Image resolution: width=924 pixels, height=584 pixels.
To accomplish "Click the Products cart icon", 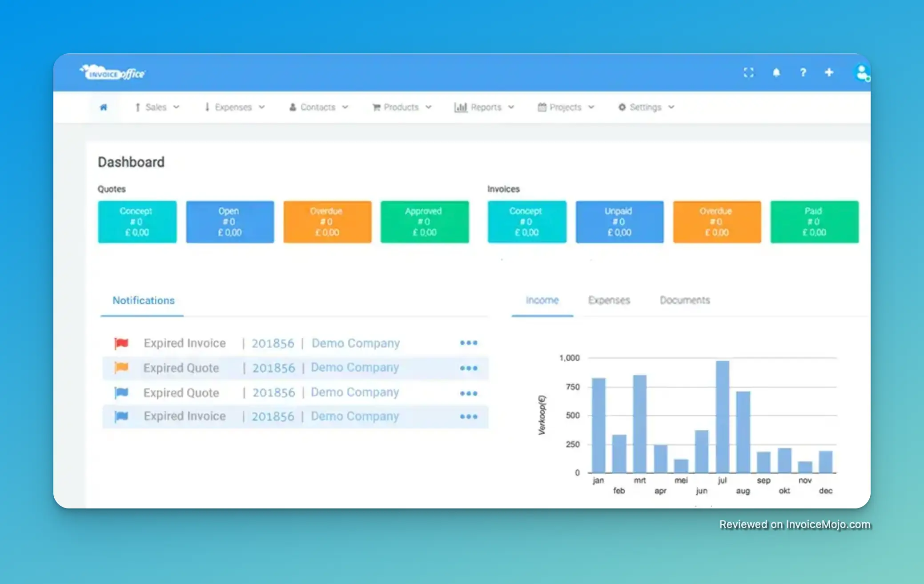I will click(376, 107).
